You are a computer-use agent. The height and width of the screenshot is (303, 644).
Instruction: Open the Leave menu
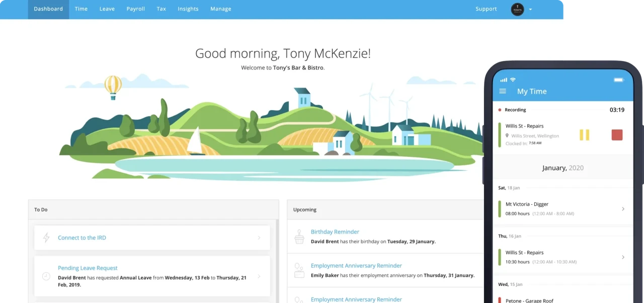tap(107, 9)
